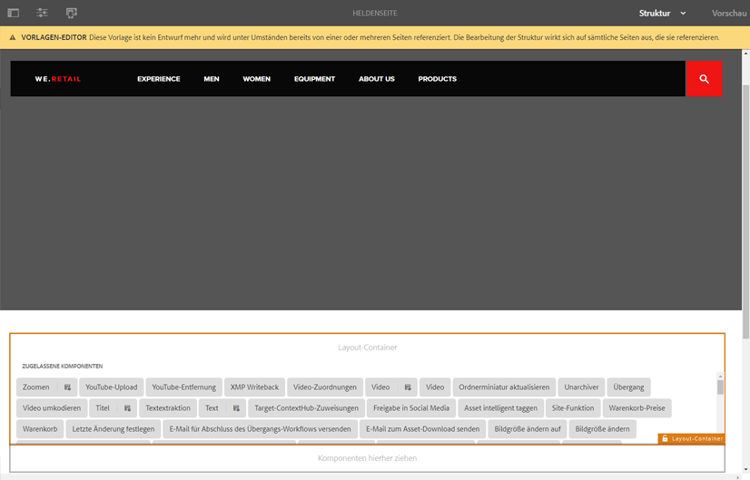750x480 pixels.
Task: Select the Struktur mode label
Action: click(x=654, y=13)
